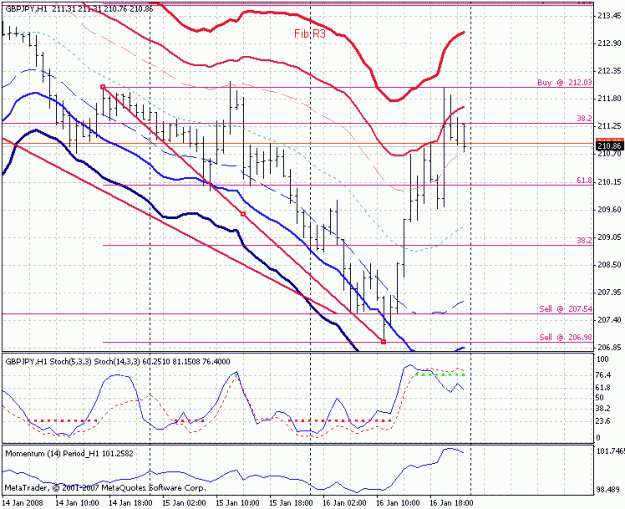This screenshot has height=509, width=625.
Task: Click the '14 Jan 10:00' time axis label
Action: 77,503
